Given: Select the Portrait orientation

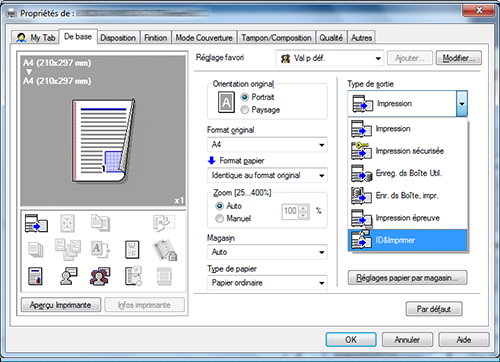Looking at the screenshot, I should [x=257, y=97].
